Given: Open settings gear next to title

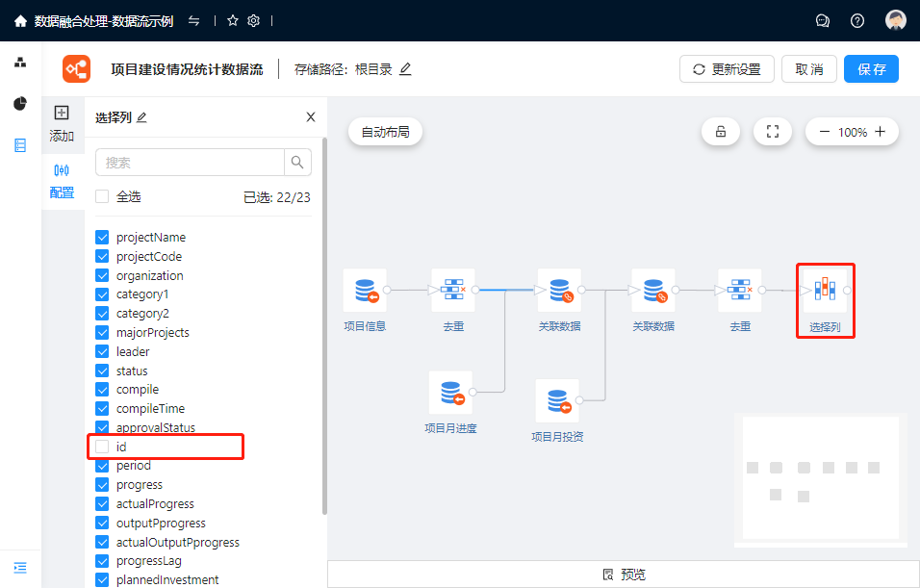Looking at the screenshot, I should 254,20.
